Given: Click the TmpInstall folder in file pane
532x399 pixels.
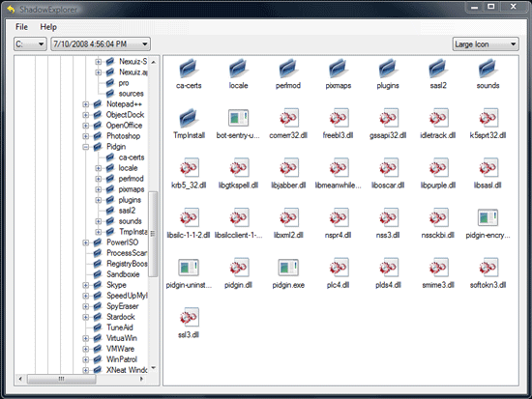Looking at the screenshot, I should pyautogui.click(x=189, y=118).
